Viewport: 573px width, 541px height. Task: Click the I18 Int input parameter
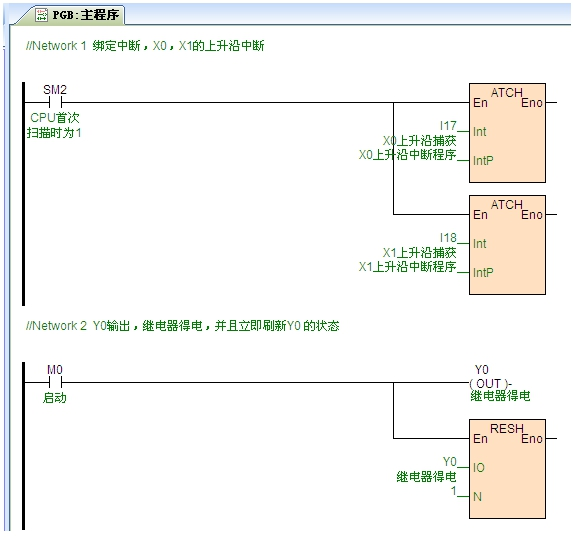pos(448,238)
